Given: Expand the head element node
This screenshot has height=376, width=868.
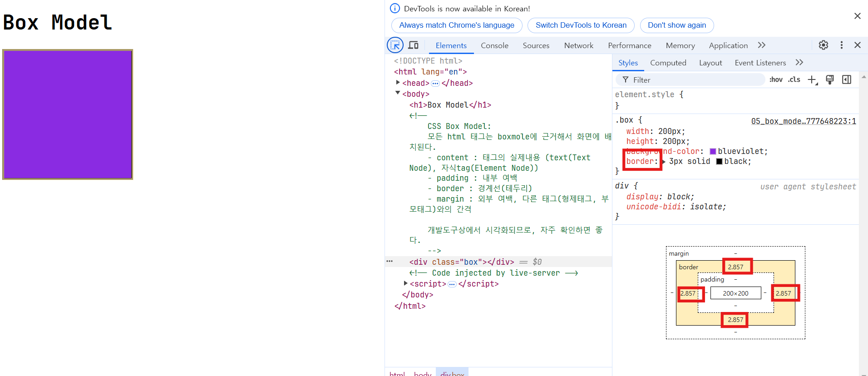Looking at the screenshot, I should click(x=398, y=83).
